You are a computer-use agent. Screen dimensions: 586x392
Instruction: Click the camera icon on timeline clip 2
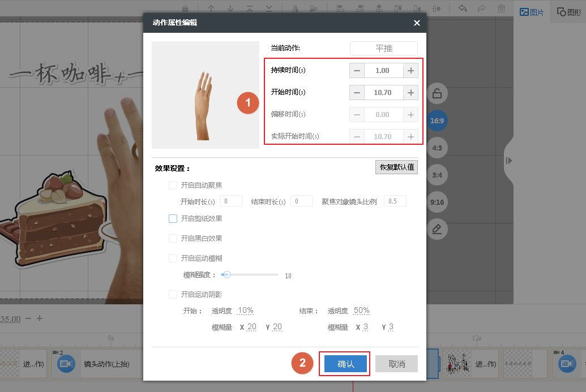tap(65, 364)
